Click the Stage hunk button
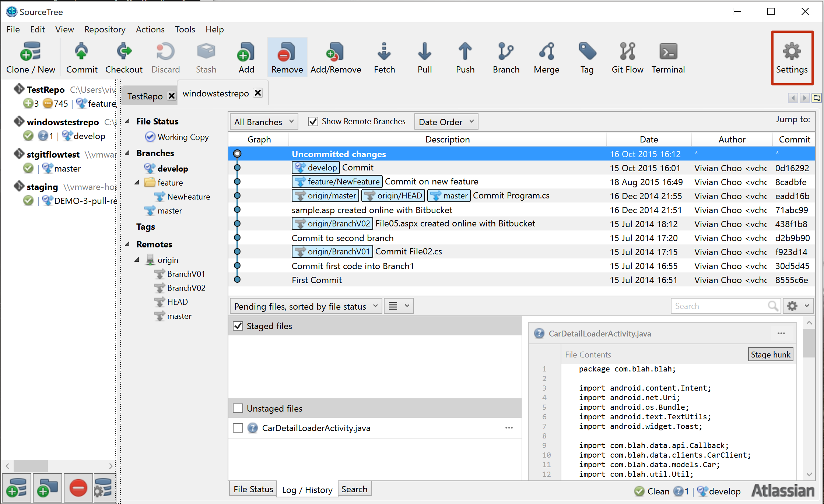This screenshot has height=504, width=824. pos(771,355)
